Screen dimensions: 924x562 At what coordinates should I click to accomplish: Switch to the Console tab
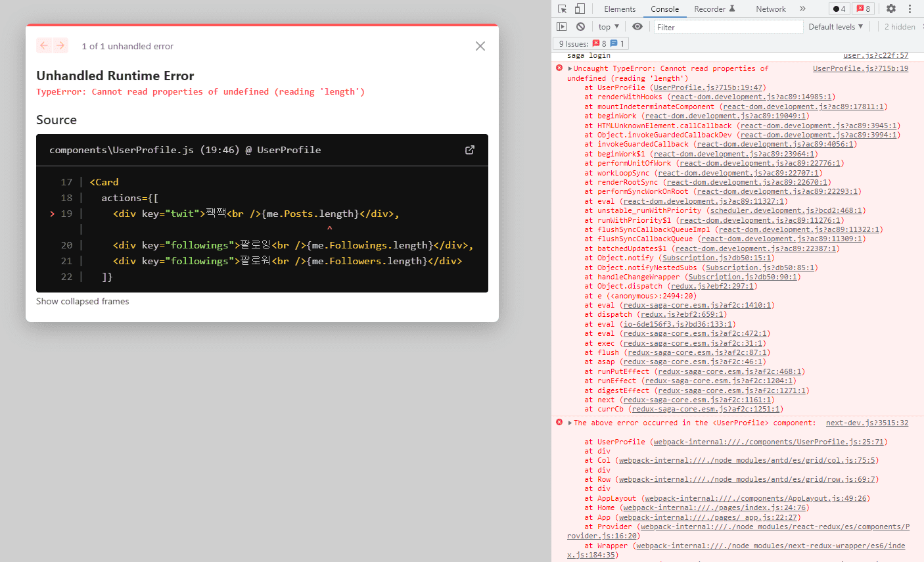pos(665,9)
